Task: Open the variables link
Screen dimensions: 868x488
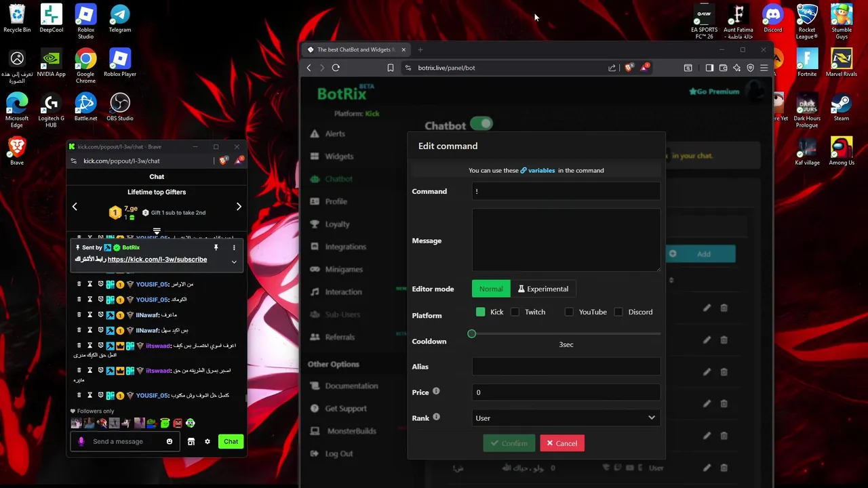Action: (538, 170)
